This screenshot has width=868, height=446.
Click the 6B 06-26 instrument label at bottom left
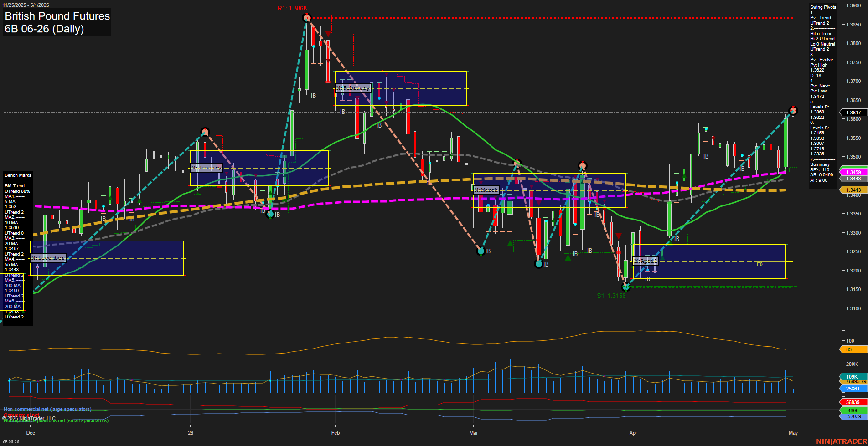pos(10,442)
